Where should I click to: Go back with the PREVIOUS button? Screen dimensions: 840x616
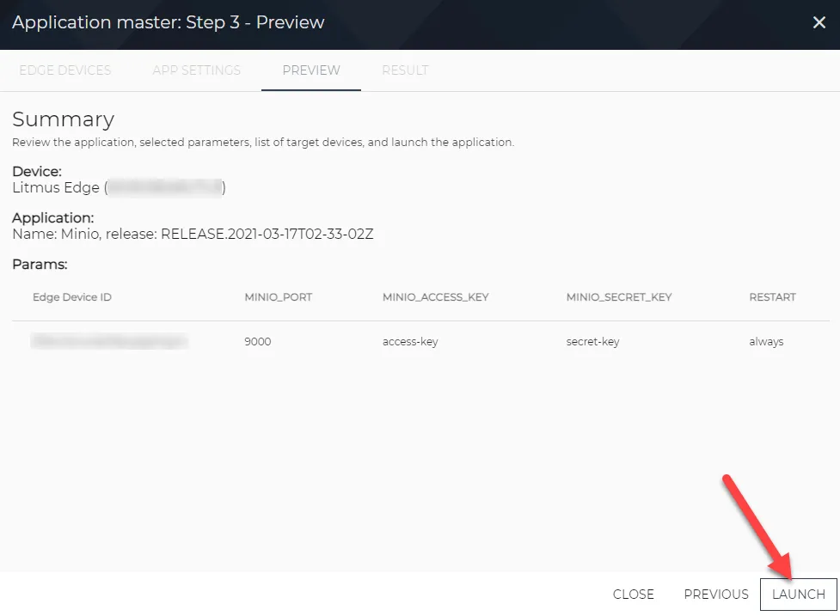point(716,594)
